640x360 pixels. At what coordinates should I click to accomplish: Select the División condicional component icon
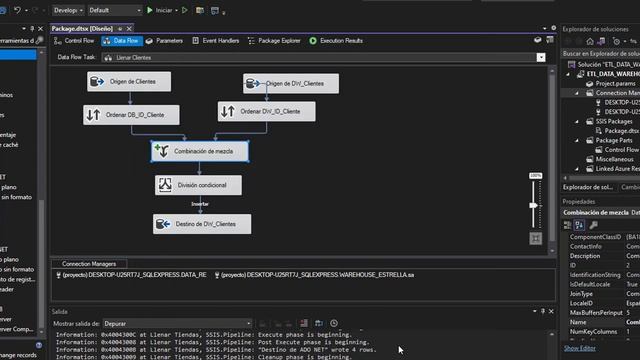(165, 185)
